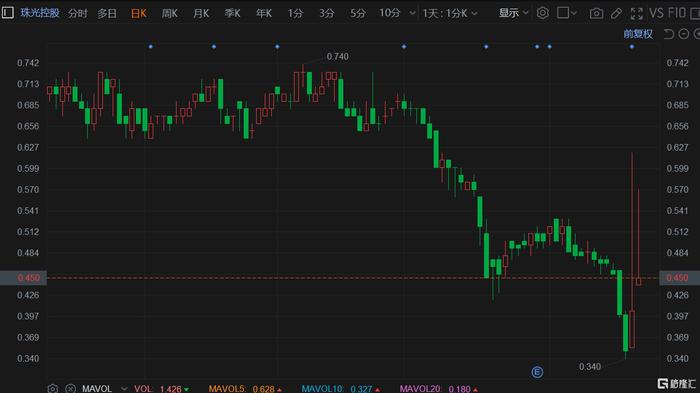The width and height of the screenshot is (700, 393).
Task: Click the undo arrow beside 前复权
Action: point(668,34)
